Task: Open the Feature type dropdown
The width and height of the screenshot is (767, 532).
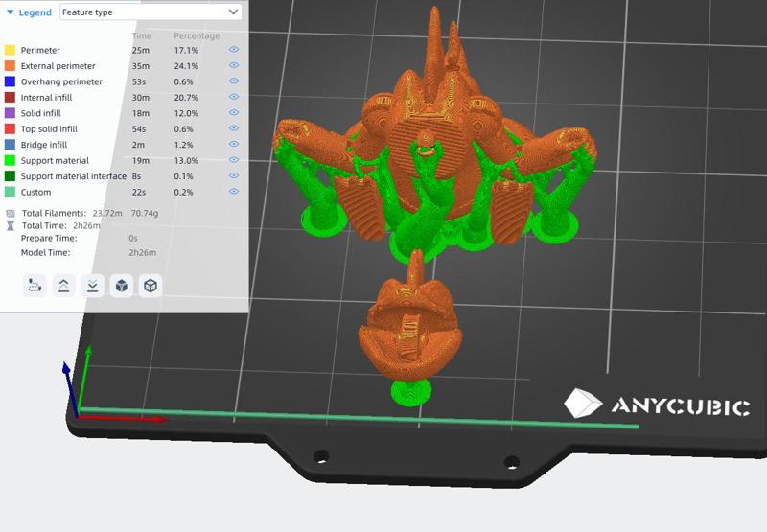Action: [151, 12]
